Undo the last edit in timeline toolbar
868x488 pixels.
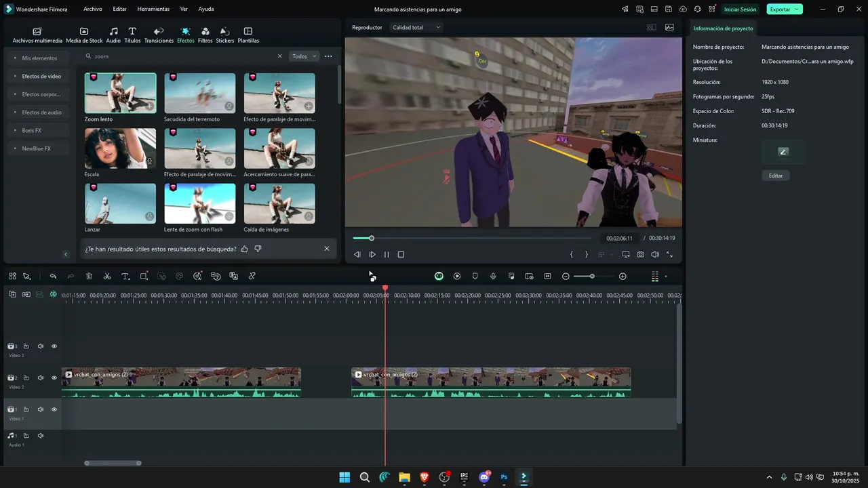[x=53, y=277]
